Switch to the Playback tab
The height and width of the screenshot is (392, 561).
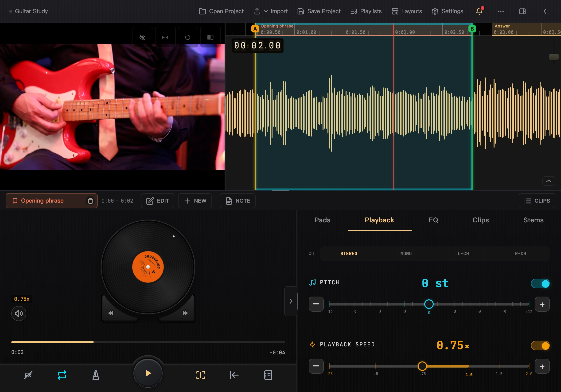[x=379, y=220]
